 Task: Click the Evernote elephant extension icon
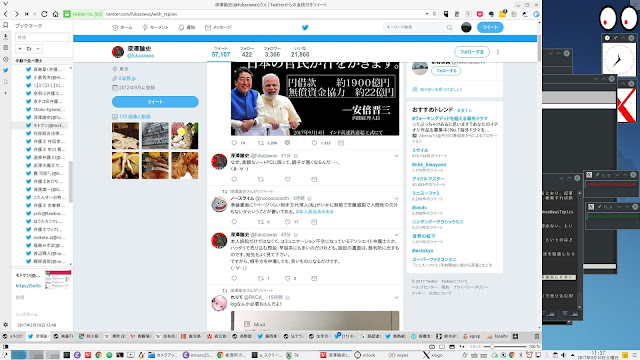pyautogui.click(x=491, y=14)
